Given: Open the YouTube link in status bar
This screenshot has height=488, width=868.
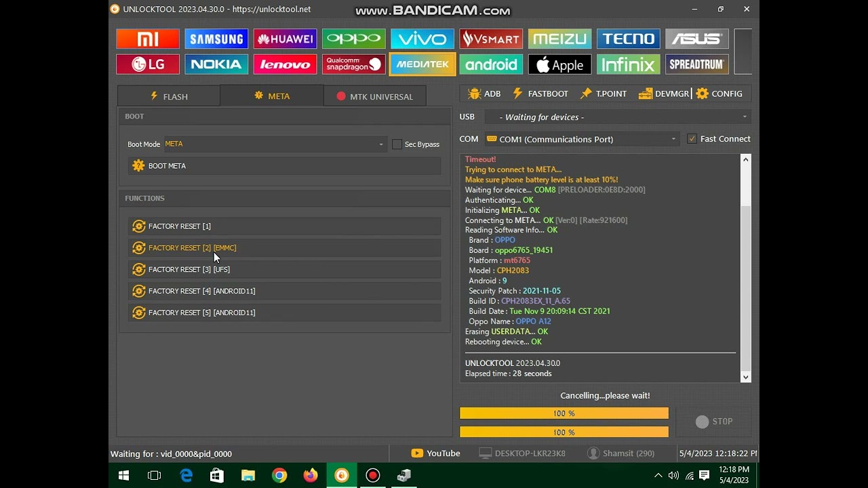Looking at the screenshot, I should tap(435, 453).
